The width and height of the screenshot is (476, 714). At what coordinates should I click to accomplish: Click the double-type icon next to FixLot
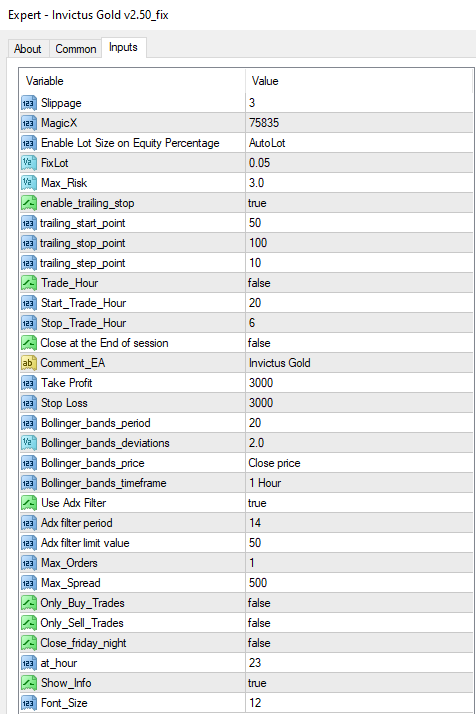[29, 163]
